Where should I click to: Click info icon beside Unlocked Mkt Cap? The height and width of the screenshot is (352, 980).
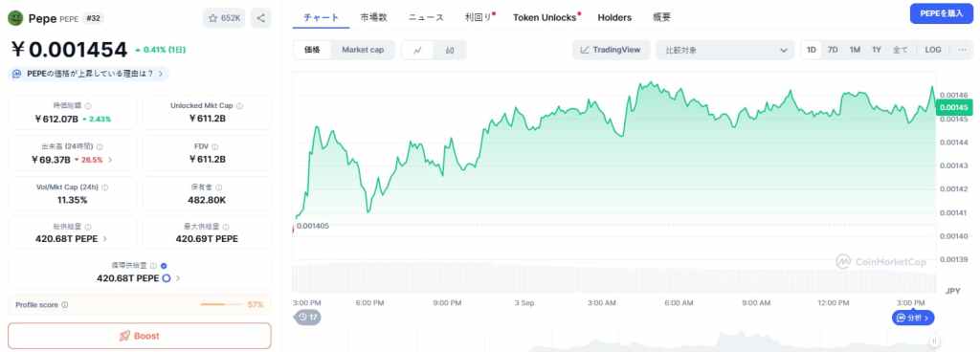coord(240,106)
